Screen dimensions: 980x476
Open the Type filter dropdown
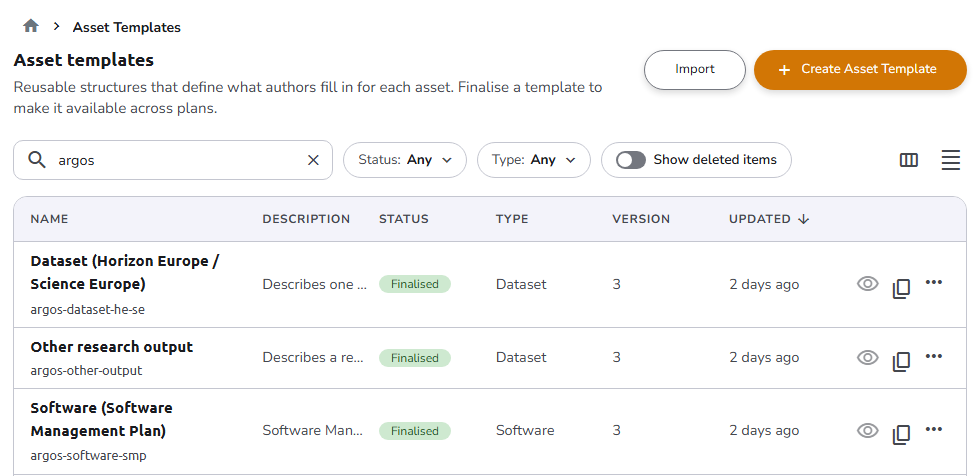534,160
